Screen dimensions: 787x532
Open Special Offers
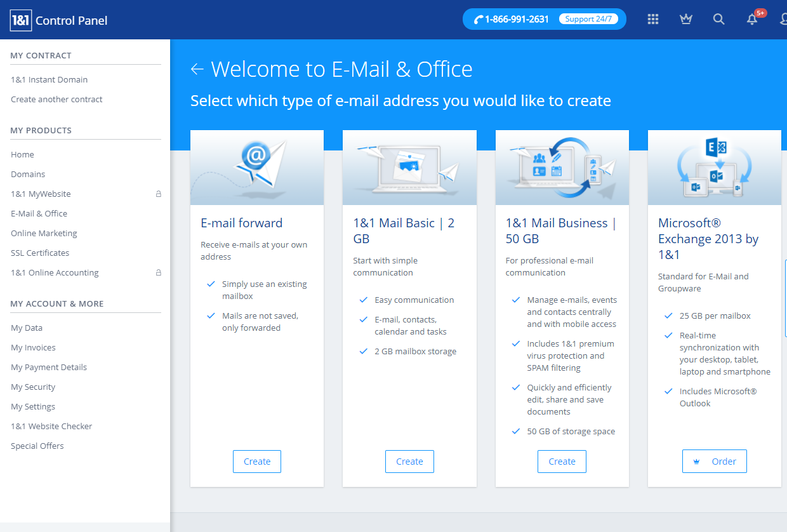[x=37, y=446]
